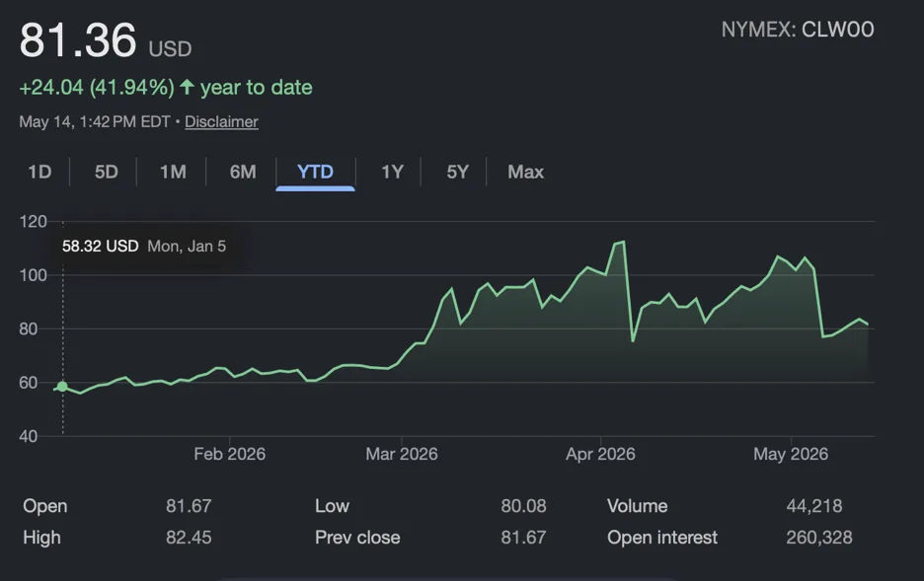Click the Prev close label
Image resolution: width=924 pixels, height=581 pixels.
pyautogui.click(x=357, y=538)
